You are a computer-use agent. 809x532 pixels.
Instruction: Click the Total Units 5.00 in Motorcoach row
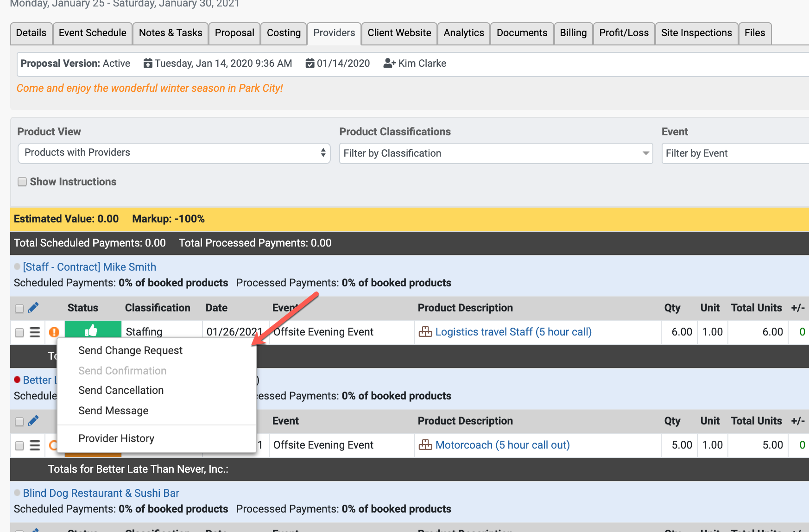click(772, 445)
